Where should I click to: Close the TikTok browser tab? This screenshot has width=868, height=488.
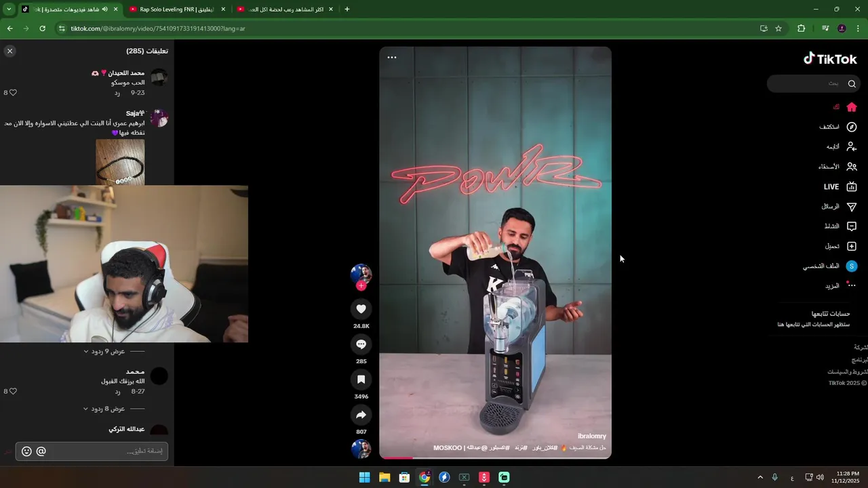116,9
